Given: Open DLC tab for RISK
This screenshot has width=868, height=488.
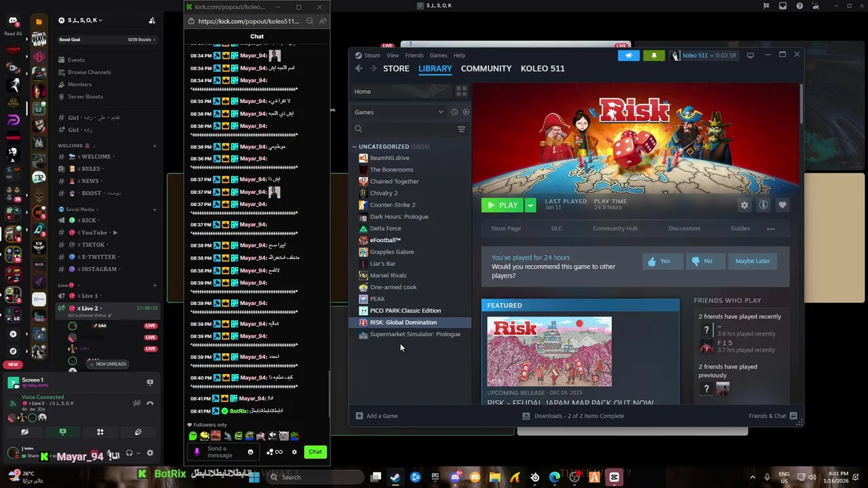Looking at the screenshot, I should 557,228.
